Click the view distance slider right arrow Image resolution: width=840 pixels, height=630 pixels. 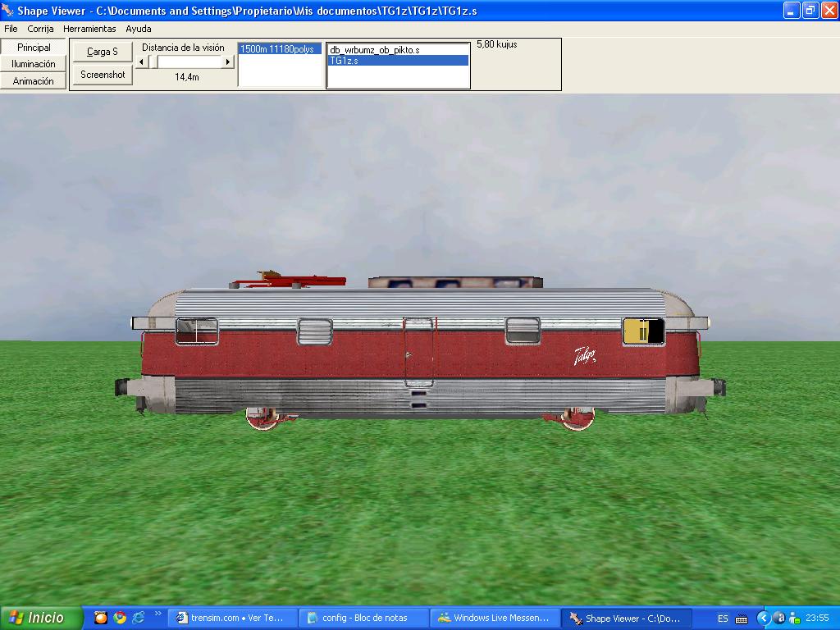click(228, 62)
